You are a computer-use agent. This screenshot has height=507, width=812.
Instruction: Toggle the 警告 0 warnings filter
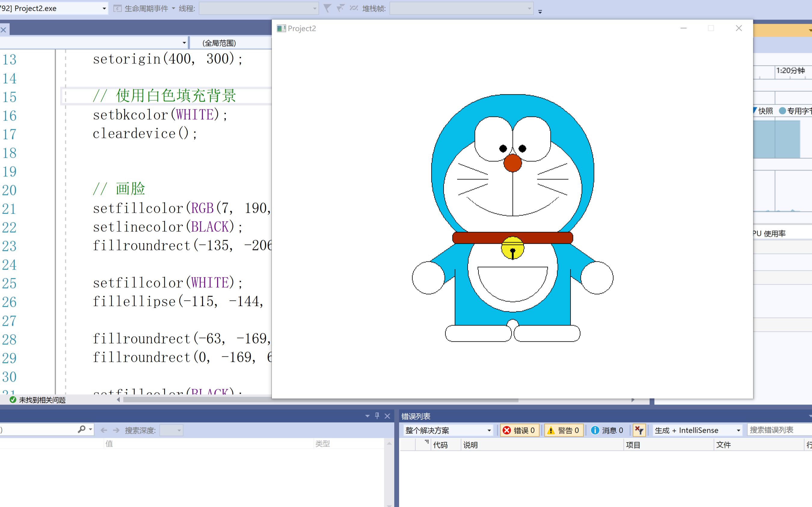tap(564, 430)
